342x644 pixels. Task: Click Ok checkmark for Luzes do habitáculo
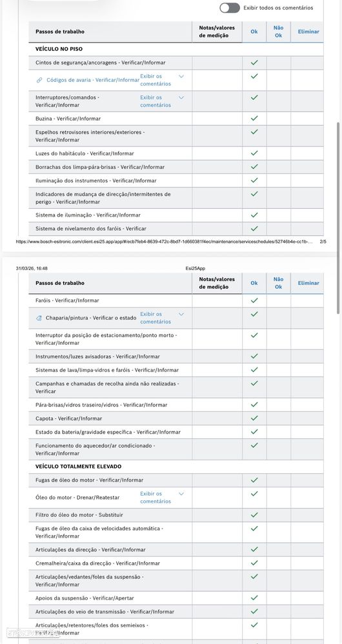click(x=254, y=153)
